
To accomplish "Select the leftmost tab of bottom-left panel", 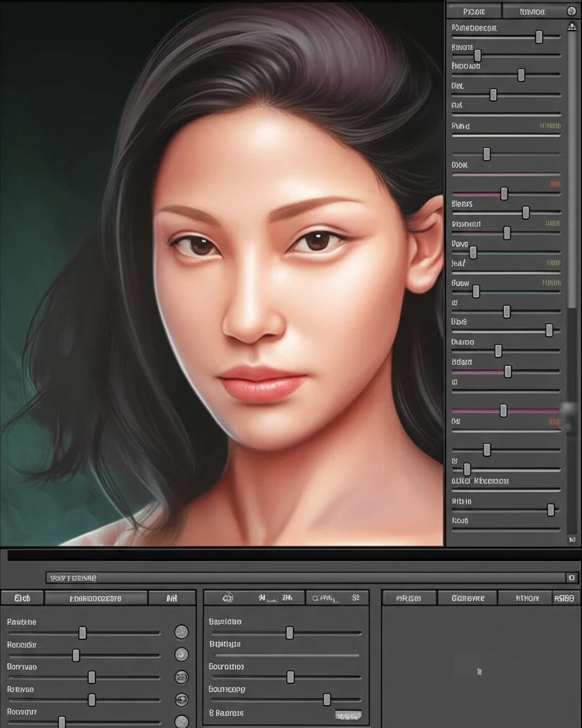I will (x=22, y=599).
